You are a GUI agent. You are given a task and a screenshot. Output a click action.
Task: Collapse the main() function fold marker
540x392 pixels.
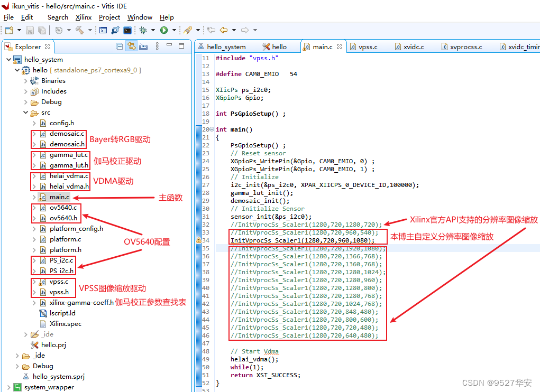(212, 129)
